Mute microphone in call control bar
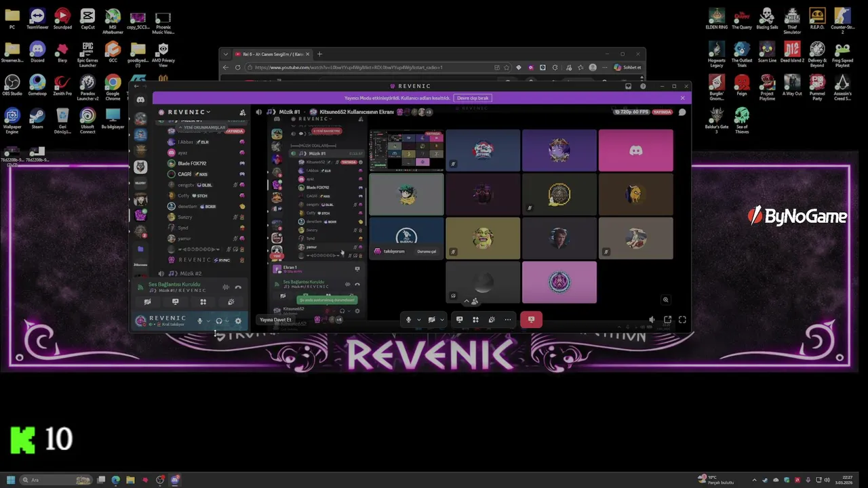This screenshot has width=868, height=488. pyautogui.click(x=408, y=319)
